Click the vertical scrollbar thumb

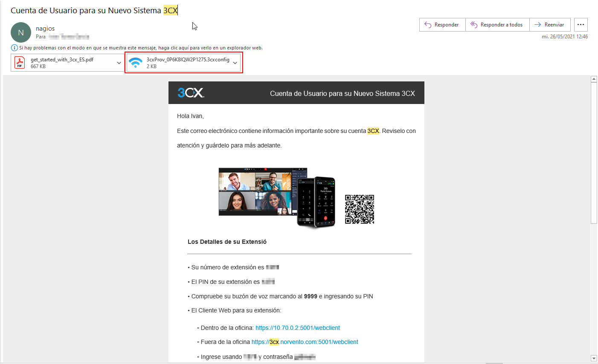(x=594, y=153)
